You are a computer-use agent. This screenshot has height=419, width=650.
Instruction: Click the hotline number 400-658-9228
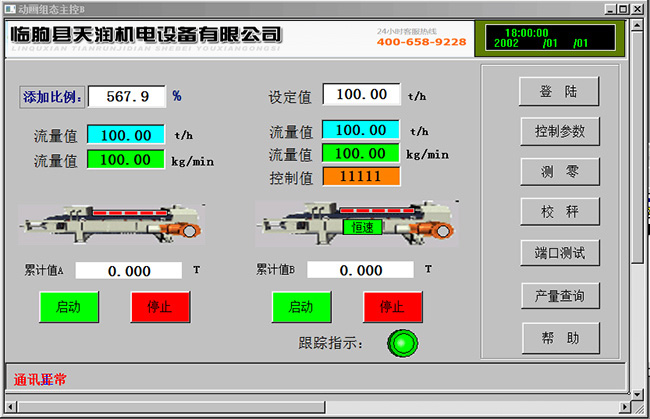(421, 42)
